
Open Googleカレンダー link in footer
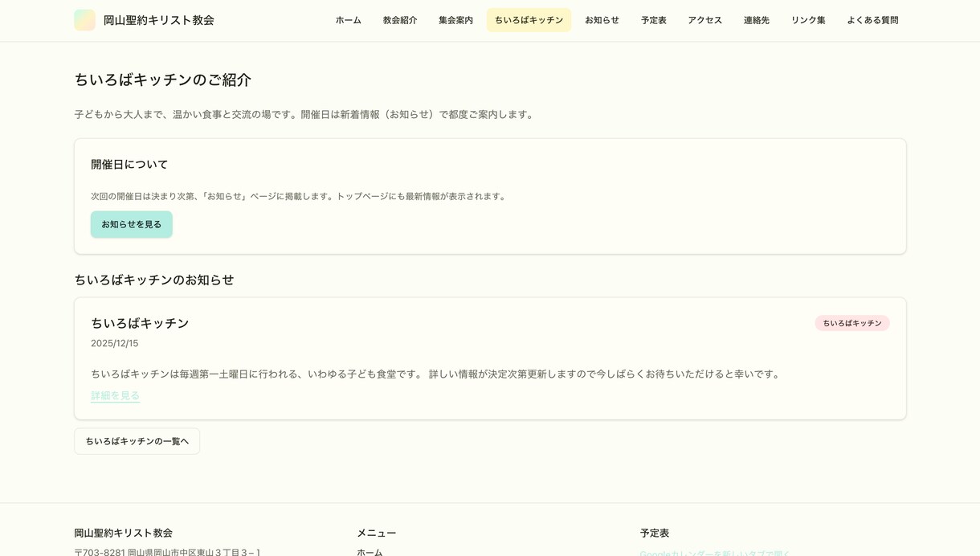click(x=715, y=553)
